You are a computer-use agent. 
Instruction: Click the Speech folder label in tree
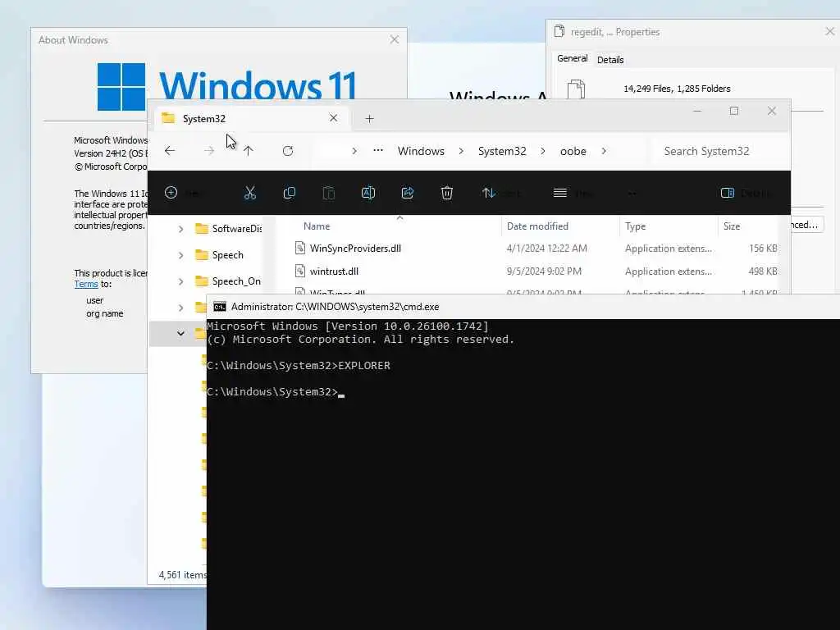coord(228,255)
